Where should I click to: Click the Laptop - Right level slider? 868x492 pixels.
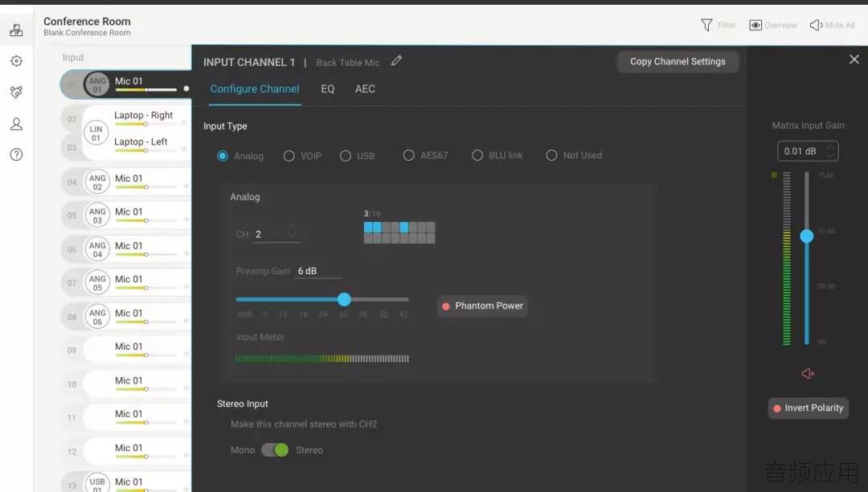pyautogui.click(x=147, y=124)
